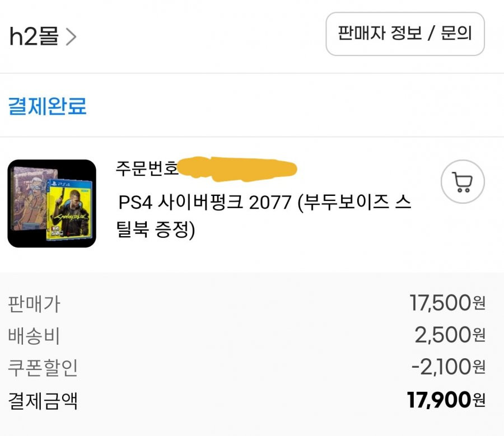
Task: Add the item via the cart icon
Action: (x=463, y=182)
